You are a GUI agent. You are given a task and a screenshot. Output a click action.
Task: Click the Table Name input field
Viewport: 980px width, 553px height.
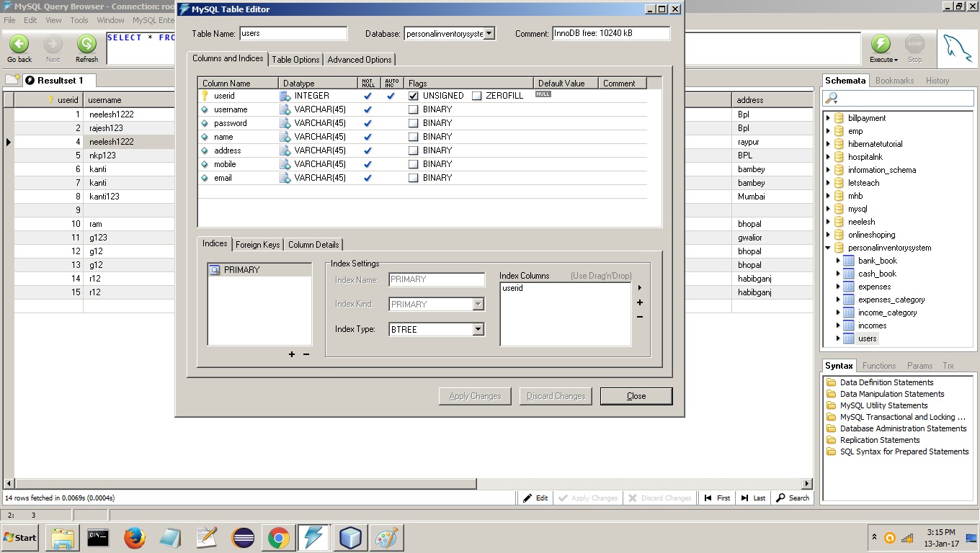(293, 33)
